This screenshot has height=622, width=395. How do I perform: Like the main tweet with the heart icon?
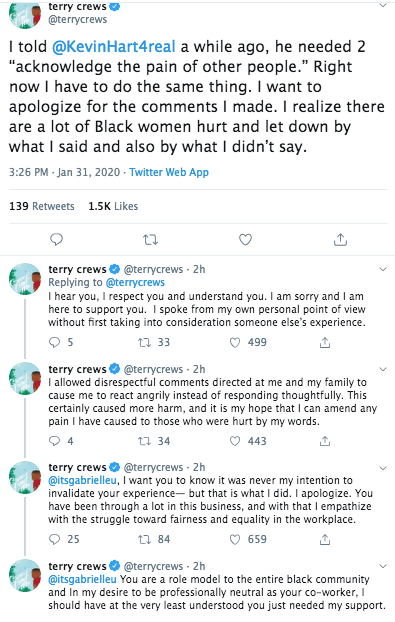(245, 240)
